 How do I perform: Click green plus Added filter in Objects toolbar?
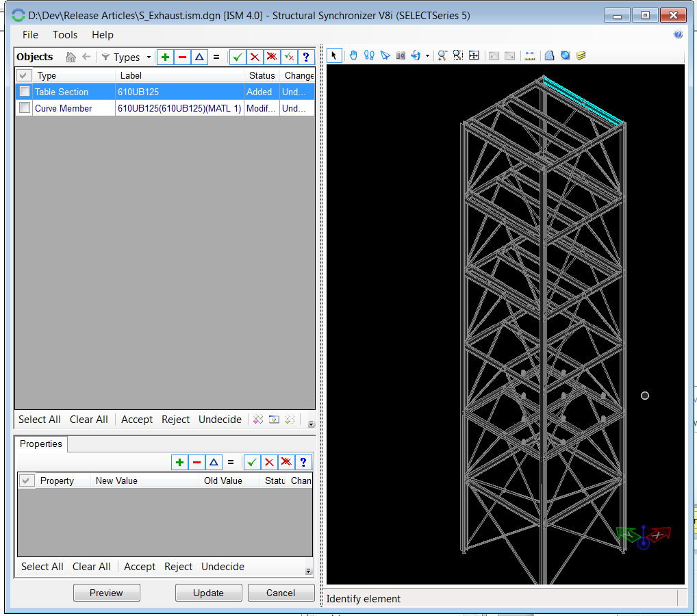click(165, 57)
